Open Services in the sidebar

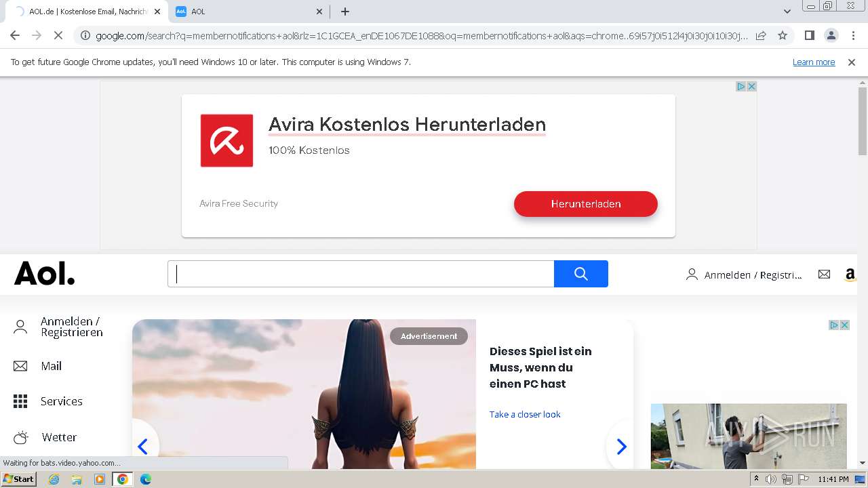click(x=61, y=401)
